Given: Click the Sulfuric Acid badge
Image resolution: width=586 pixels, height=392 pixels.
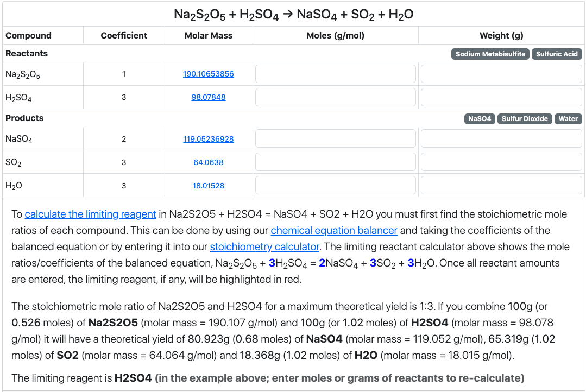Looking at the screenshot, I should [x=557, y=54].
